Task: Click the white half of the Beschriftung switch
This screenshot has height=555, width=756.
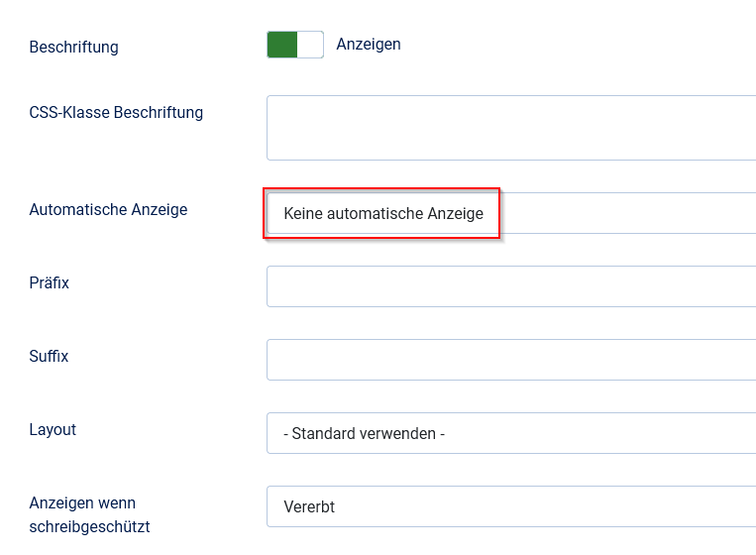Action: pyautogui.click(x=309, y=45)
